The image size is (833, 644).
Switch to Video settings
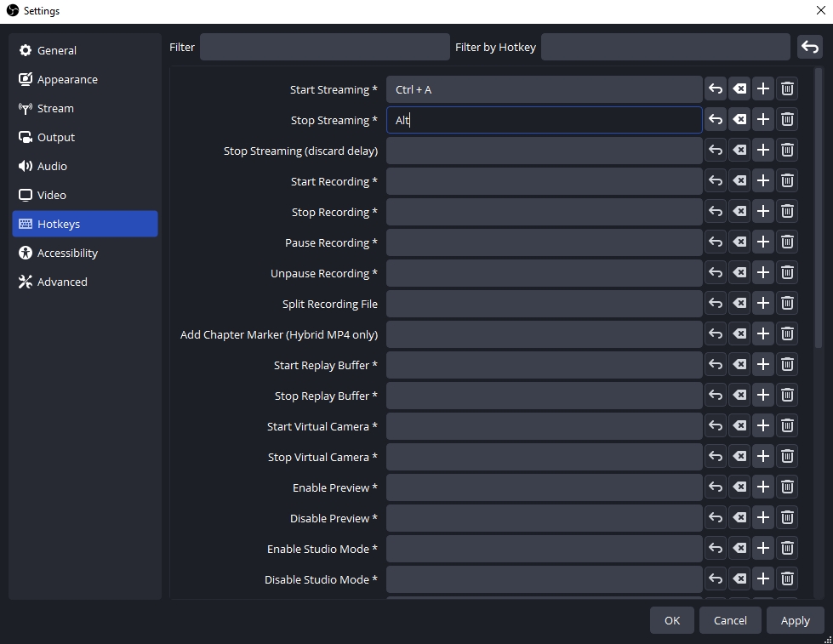pos(85,195)
